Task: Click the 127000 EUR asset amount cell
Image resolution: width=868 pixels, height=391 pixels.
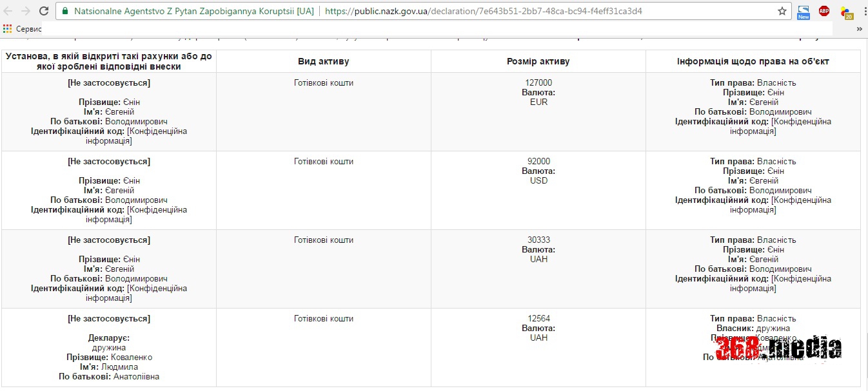Action: [x=538, y=92]
